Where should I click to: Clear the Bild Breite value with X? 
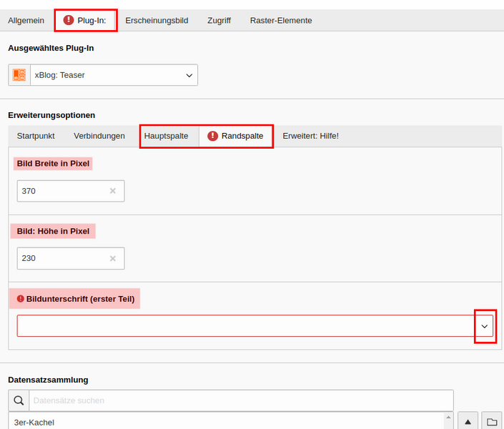(112, 191)
